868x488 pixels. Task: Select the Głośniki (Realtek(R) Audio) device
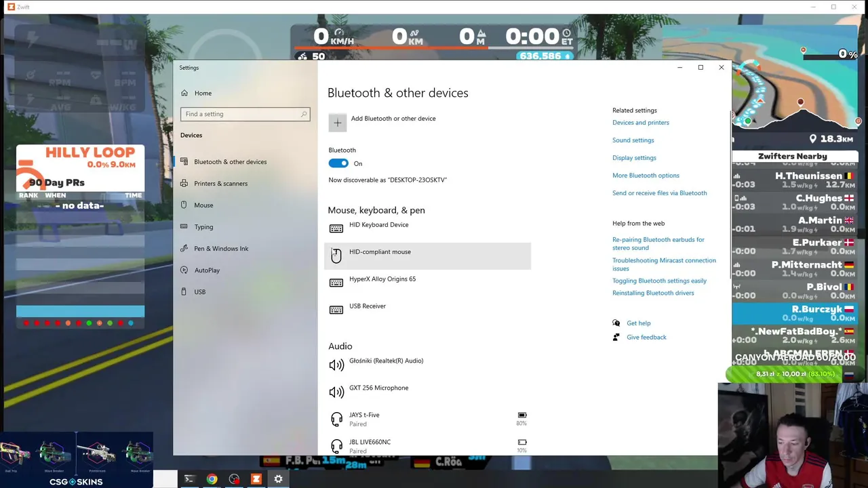pos(427,365)
